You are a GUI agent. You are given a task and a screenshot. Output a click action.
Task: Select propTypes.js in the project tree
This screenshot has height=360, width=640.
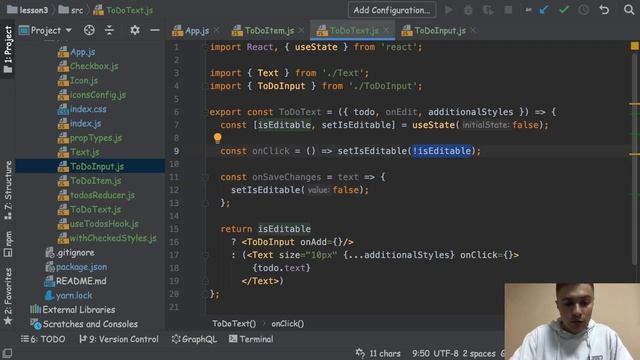[x=90, y=138]
